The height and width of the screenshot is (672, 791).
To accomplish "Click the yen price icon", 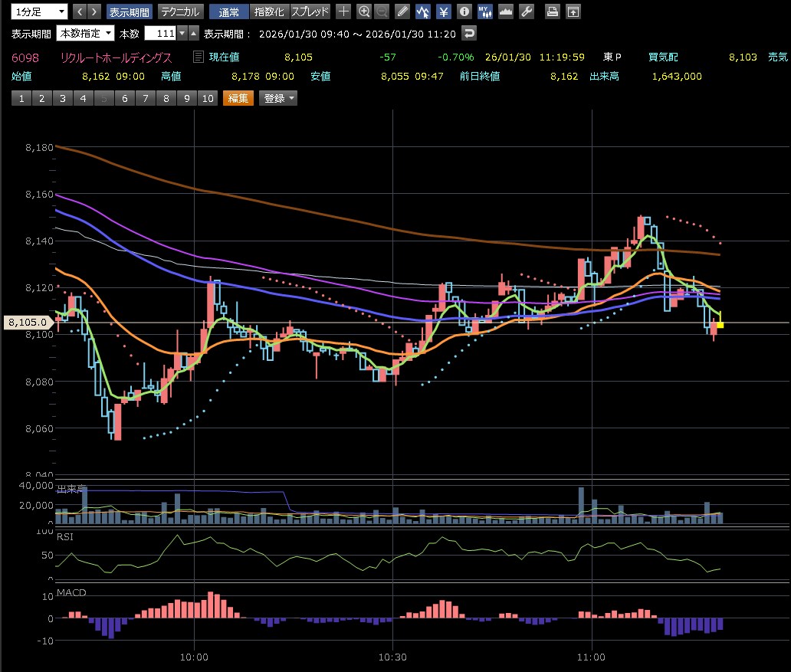I will (x=444, y=11).
